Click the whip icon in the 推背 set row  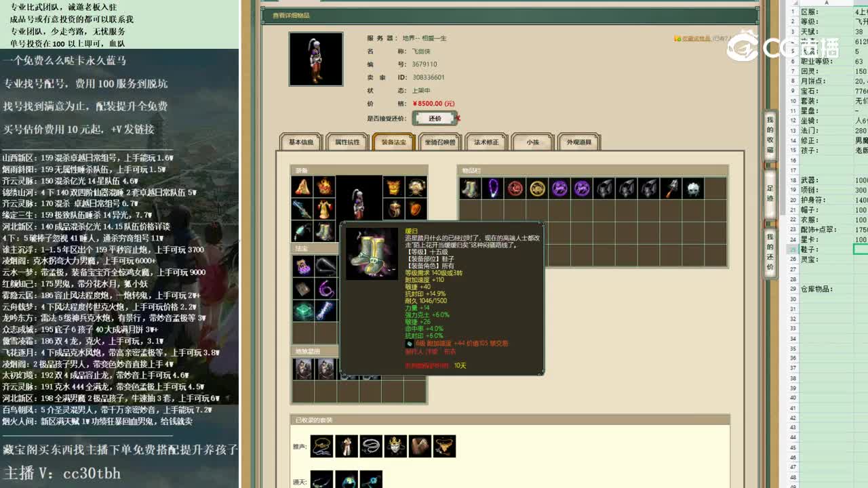tap(371, 445)
